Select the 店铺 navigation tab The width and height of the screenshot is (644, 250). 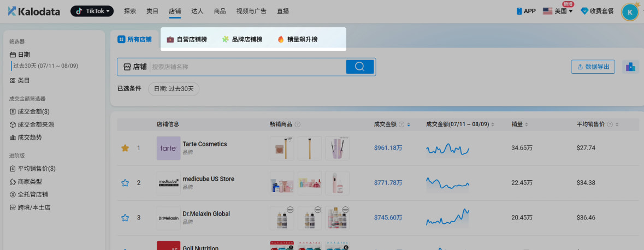175,11
